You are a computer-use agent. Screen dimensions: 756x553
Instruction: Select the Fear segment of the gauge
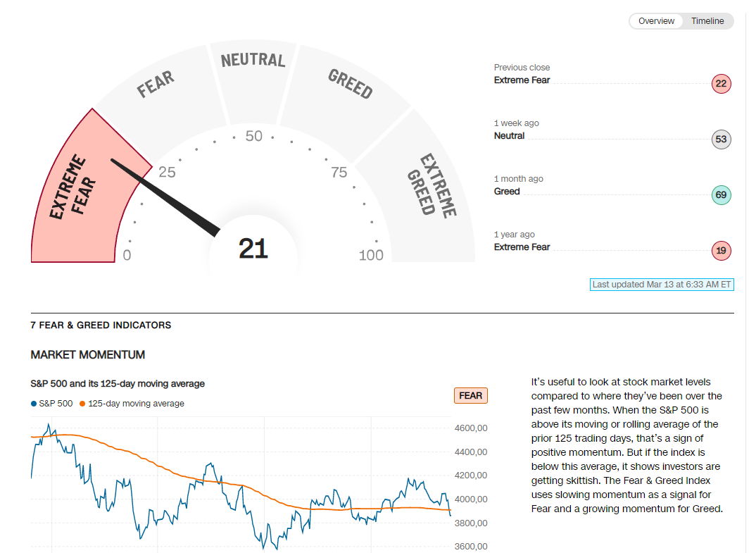click(156, 88)
